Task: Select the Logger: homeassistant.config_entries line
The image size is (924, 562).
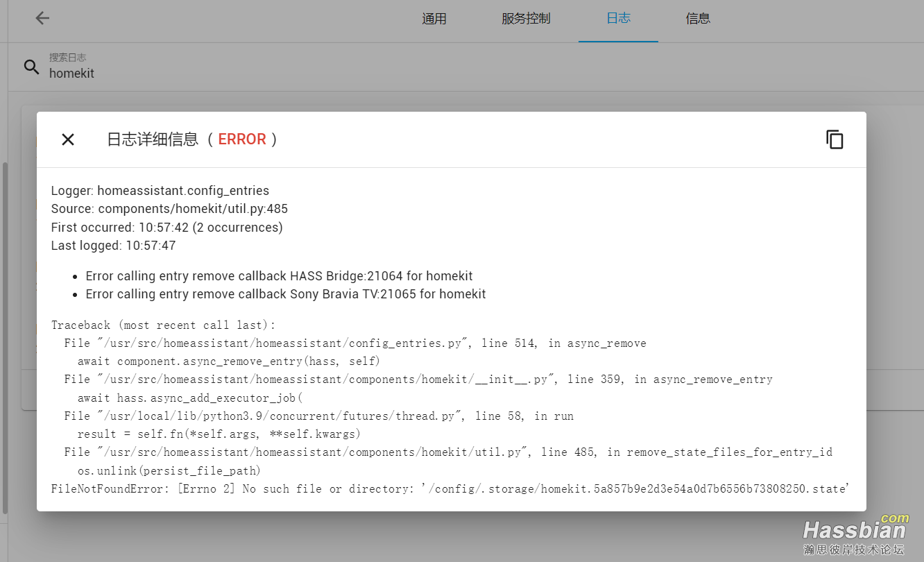Action: point(160,191)
